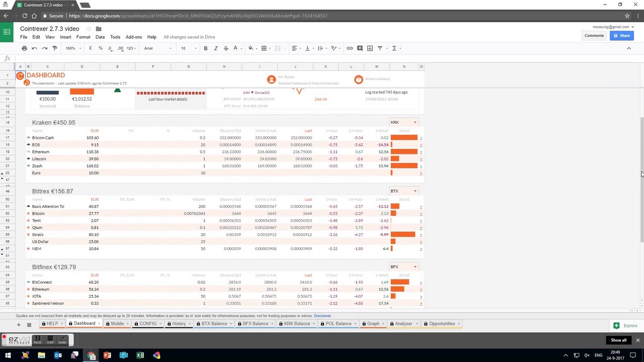The height and width of the screenshot is (362, 644).
Task: Click the add sheet plus icon
Action: tap(19, 325)
